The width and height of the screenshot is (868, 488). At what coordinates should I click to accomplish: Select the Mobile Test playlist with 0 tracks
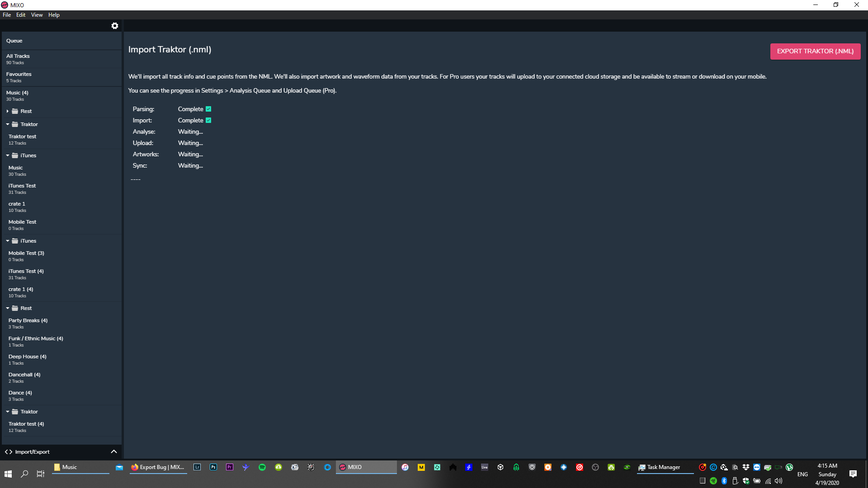61,225
